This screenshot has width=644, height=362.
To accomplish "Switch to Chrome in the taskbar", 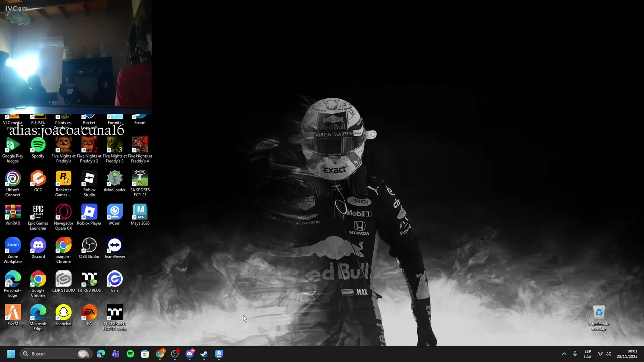I will 160,354.
